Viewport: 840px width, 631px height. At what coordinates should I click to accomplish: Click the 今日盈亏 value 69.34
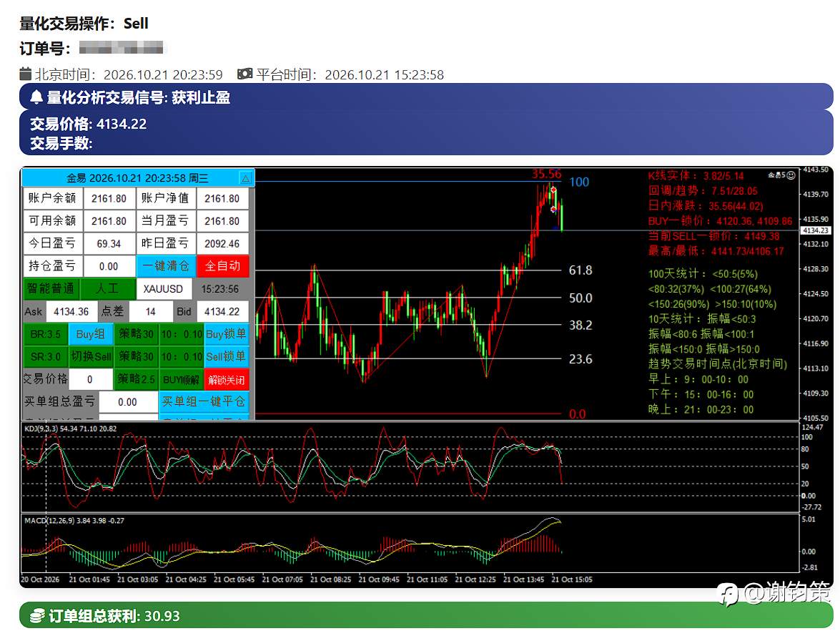coord(109,243)
